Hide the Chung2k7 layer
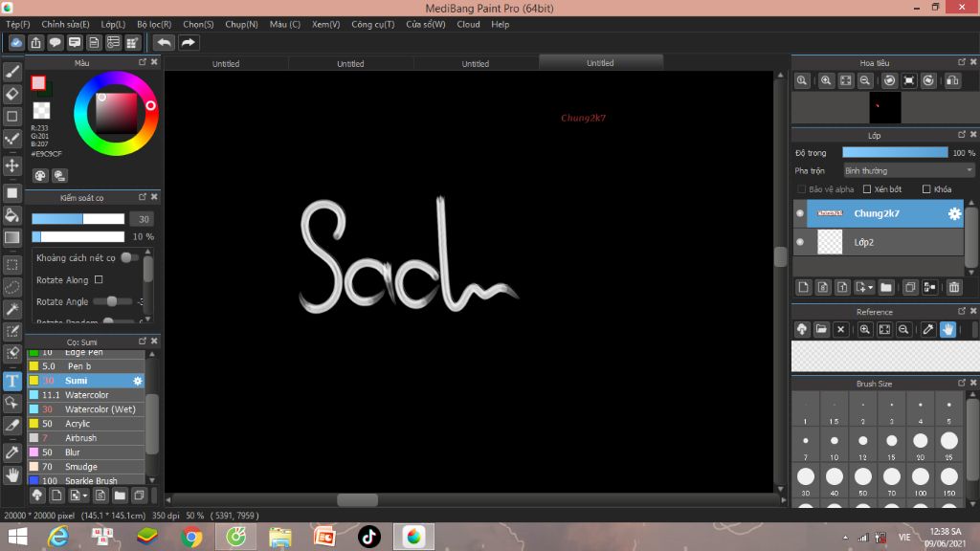This screenshot has width=980, height=551. pyautogui.click(x=800, y=213)
